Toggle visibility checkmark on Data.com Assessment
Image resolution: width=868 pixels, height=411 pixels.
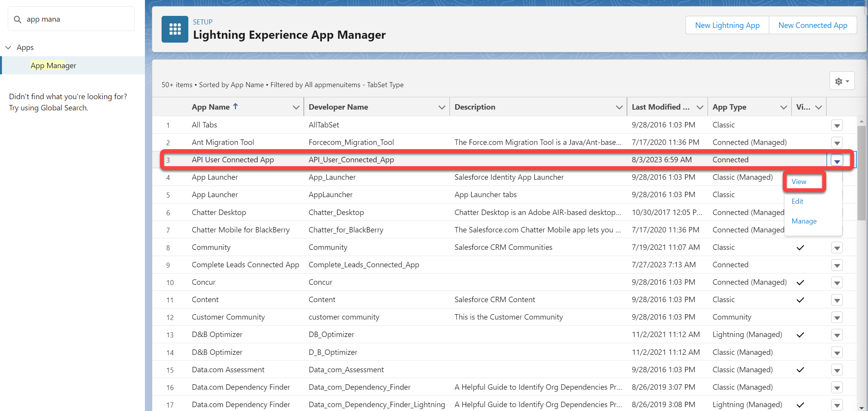click(x=800, y=370)
